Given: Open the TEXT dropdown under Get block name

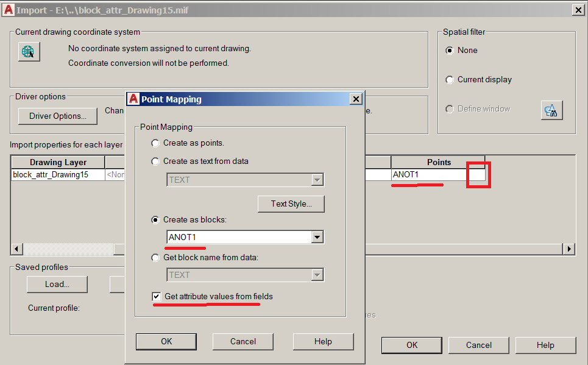Looking at the screenshot, I should click(317, 274).
